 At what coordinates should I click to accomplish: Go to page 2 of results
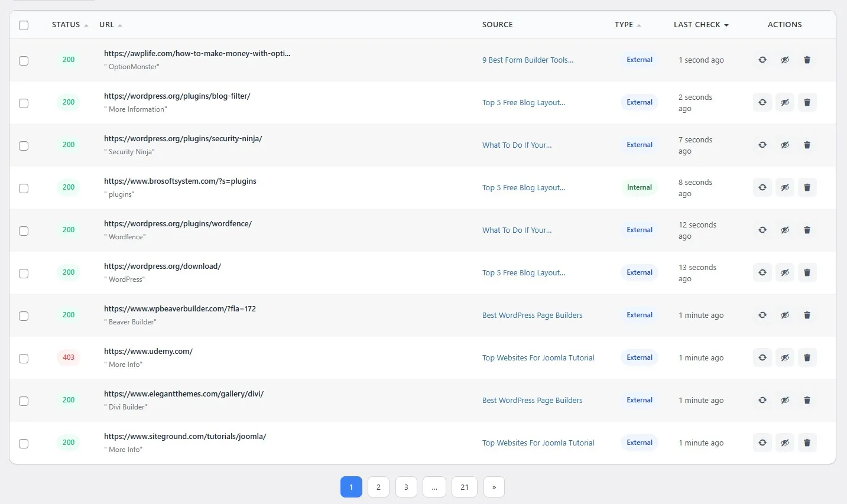(x=378, y=487)
